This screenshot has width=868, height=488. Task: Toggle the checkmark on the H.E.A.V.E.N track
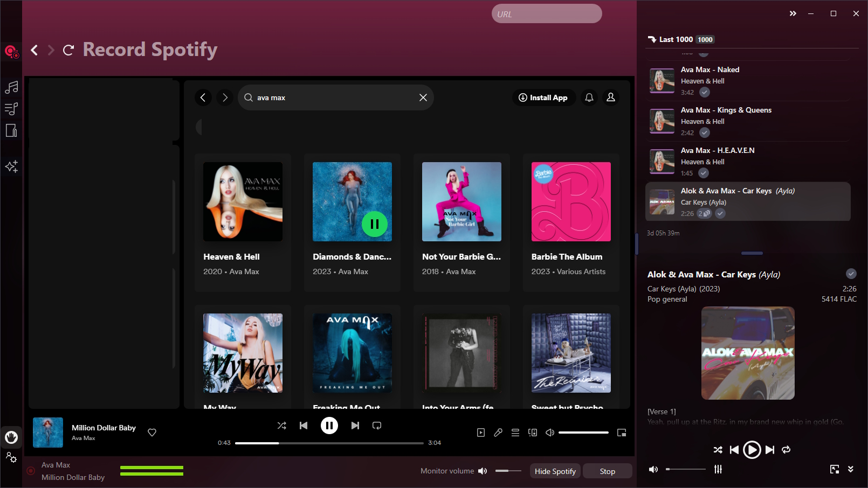pyautogui.click(x=704, y=173)
